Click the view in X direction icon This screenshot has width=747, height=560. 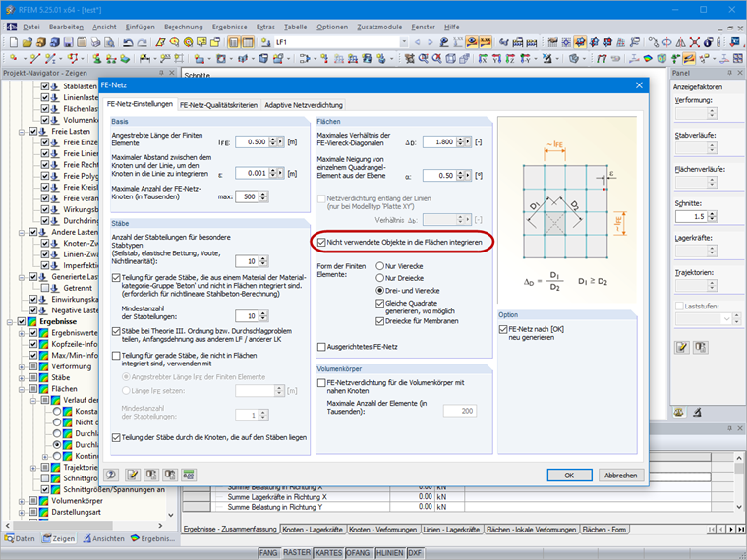tap(483, 59)
